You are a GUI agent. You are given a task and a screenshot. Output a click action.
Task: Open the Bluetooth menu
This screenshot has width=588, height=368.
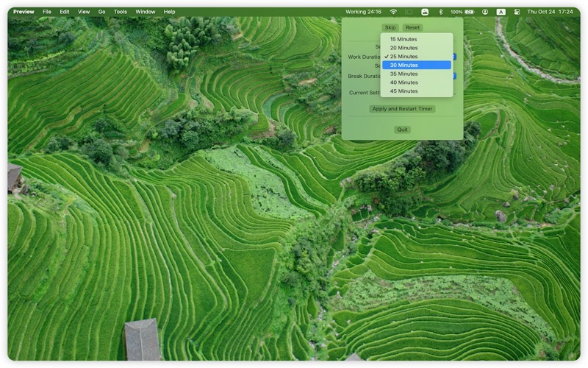coord(440,12)
